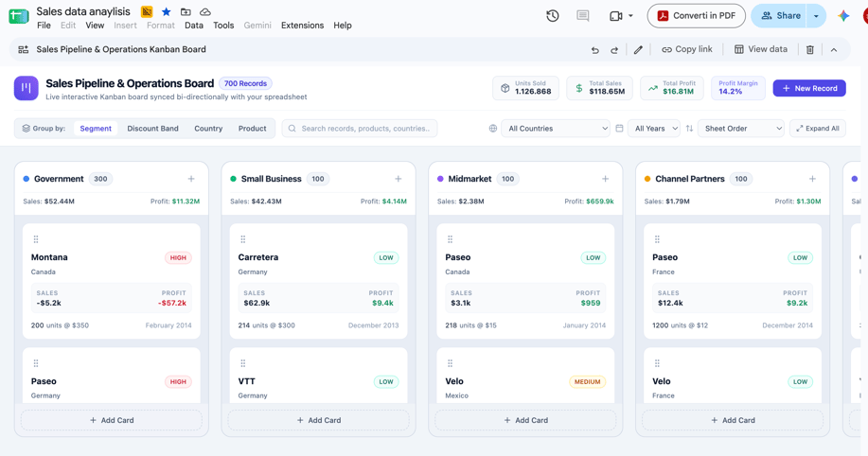Start a meeting with the camera icon
This screenshot has width=868, height=456.
[x=615, y=16]
